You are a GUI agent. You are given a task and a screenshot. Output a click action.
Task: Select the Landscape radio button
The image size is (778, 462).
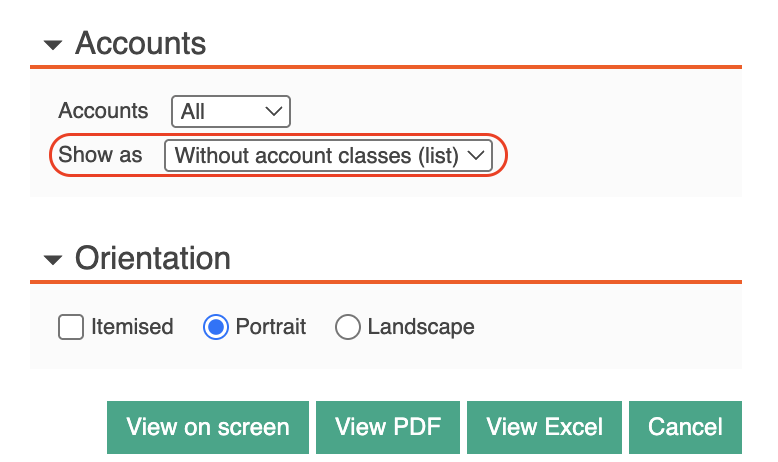[347, 327]
